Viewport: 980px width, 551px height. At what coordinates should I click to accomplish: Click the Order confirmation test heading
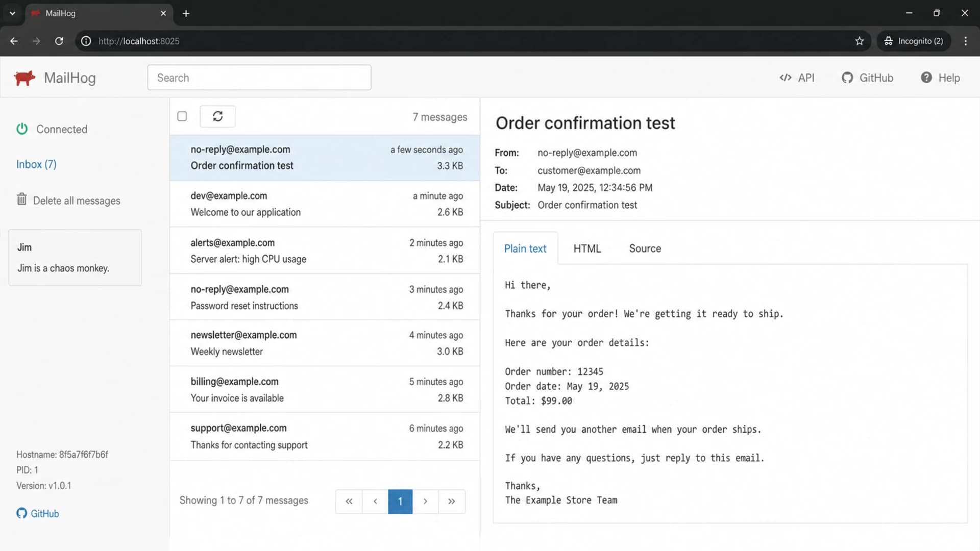(x=585, y=123)
